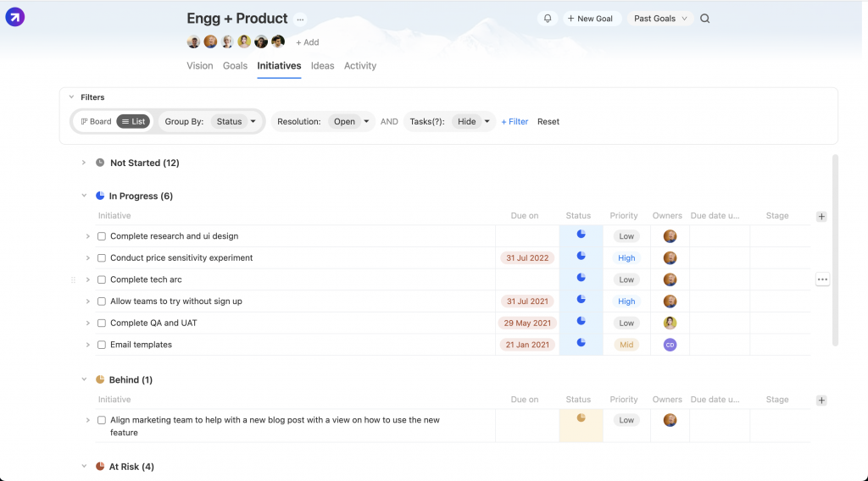The height and width of the screenshot is (481, 868).
Task: Open Group By Status dropdown
Action: coord(236,121)
